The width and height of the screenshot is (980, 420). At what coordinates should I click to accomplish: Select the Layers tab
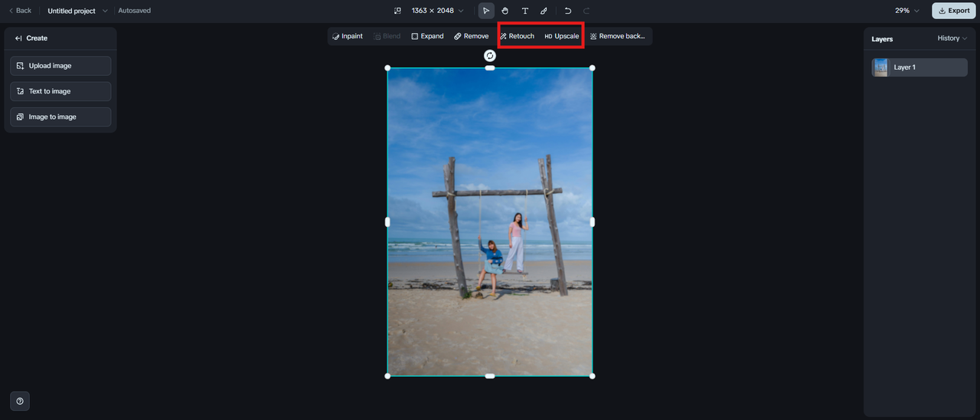coord(882,39)
